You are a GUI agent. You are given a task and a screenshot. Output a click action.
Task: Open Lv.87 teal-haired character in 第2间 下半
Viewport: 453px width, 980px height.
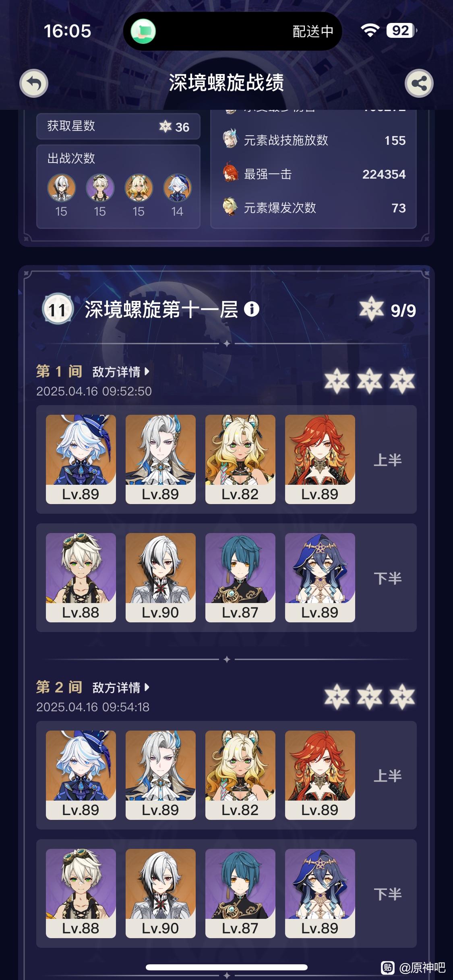[x=240, y=894]
